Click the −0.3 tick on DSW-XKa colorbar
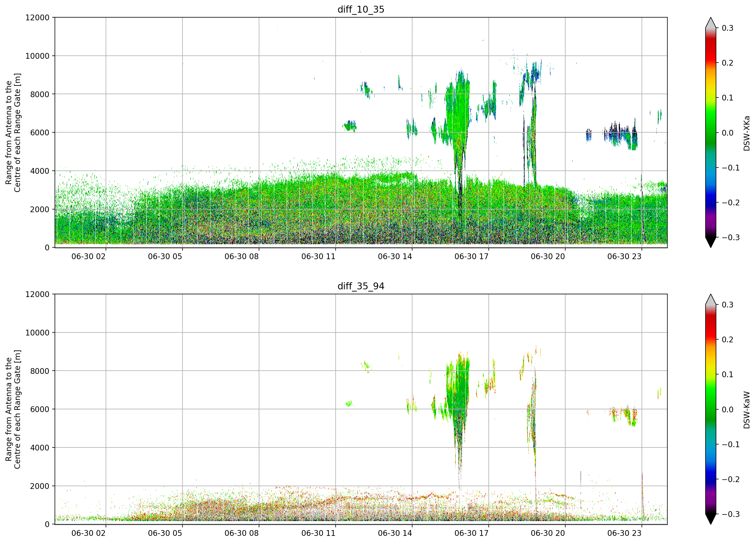Image resolution: width=756 pixels, height=543 pixels. pos(731,237)
